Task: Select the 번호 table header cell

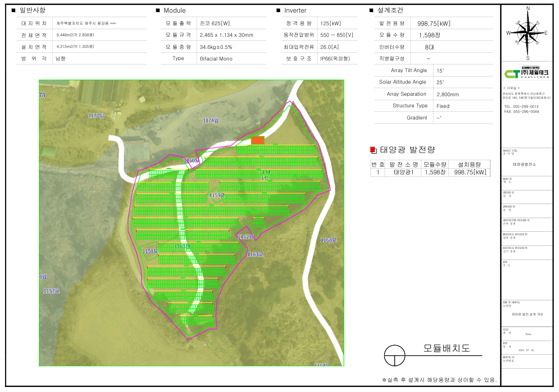Action: coord(378,164)
